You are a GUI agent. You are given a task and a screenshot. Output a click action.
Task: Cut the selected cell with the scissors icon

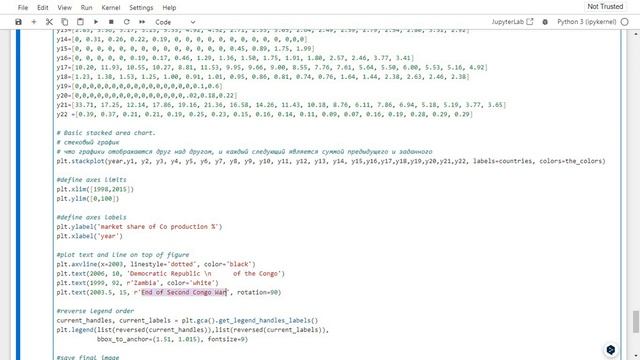(49, 22)
